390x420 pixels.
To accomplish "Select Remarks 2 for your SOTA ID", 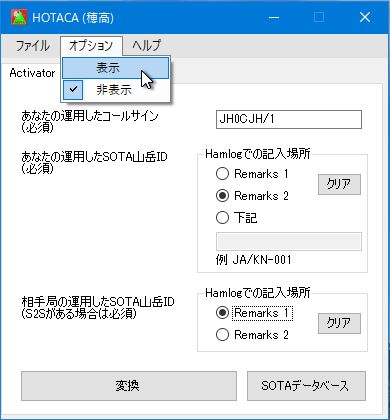I will [x=252, y=196].
